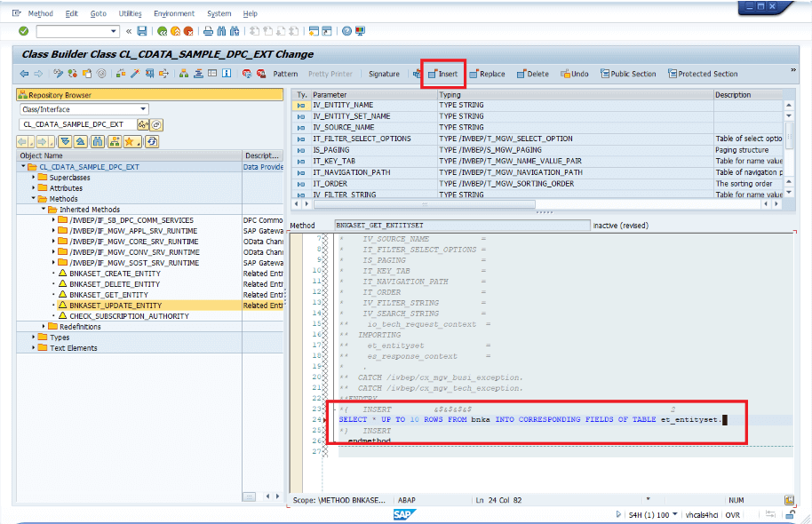Click the Undo toolbar button
The width and height of the screenshot is (812, 524).
[574, 74]
